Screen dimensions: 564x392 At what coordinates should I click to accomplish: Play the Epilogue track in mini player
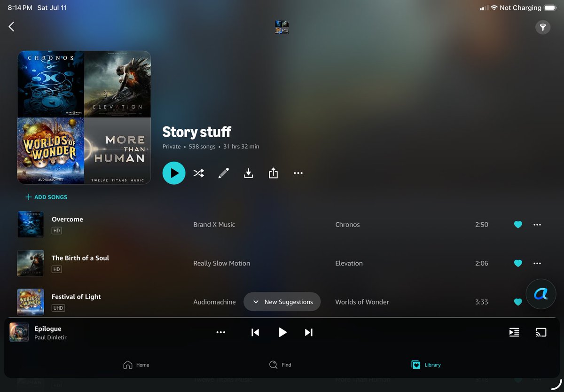point(282,332)
